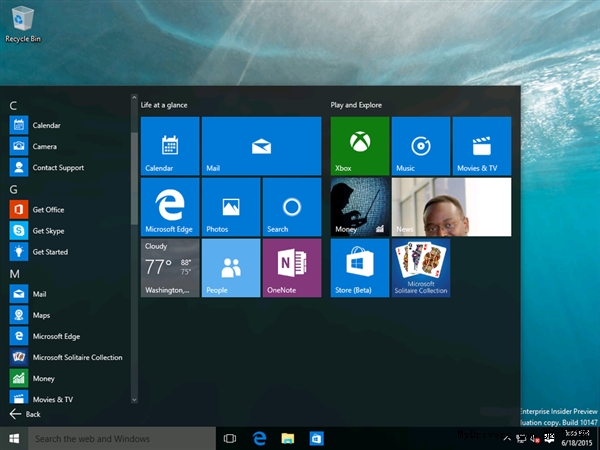Click the Search tile
The width and height of the screenshot is (600, 450).
pos(292,207)
